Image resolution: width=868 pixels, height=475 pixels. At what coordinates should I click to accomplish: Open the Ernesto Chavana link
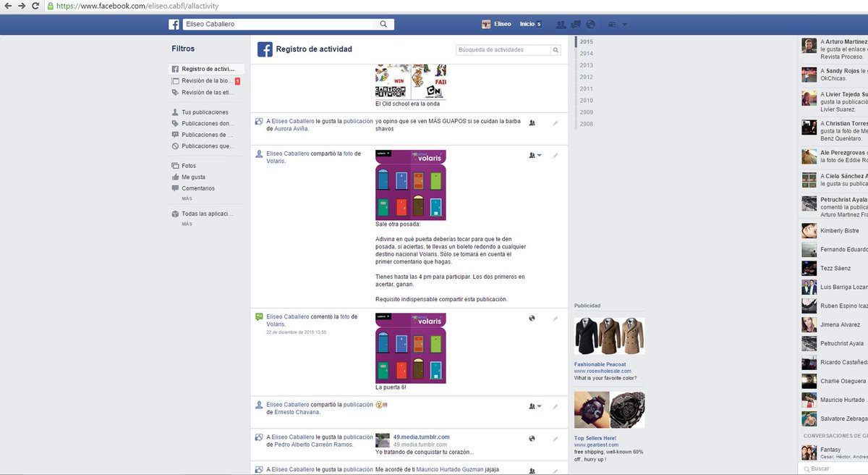pyautogui.click(x=297, y=412)
